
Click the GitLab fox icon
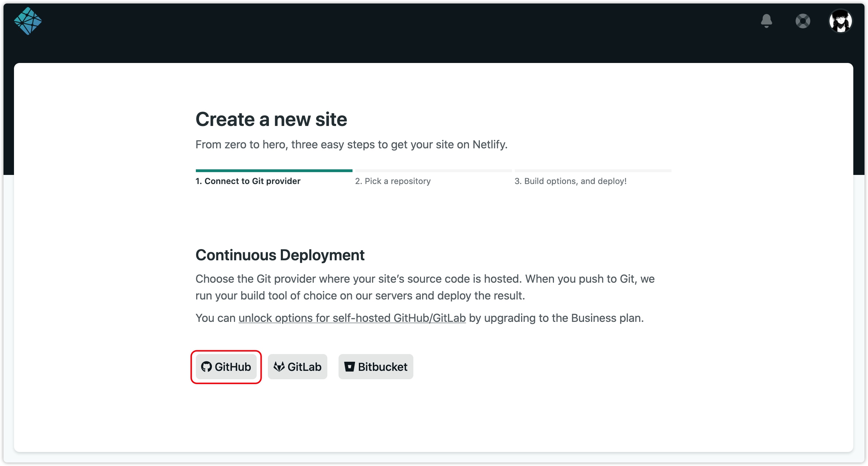click(x=279, y=367)
